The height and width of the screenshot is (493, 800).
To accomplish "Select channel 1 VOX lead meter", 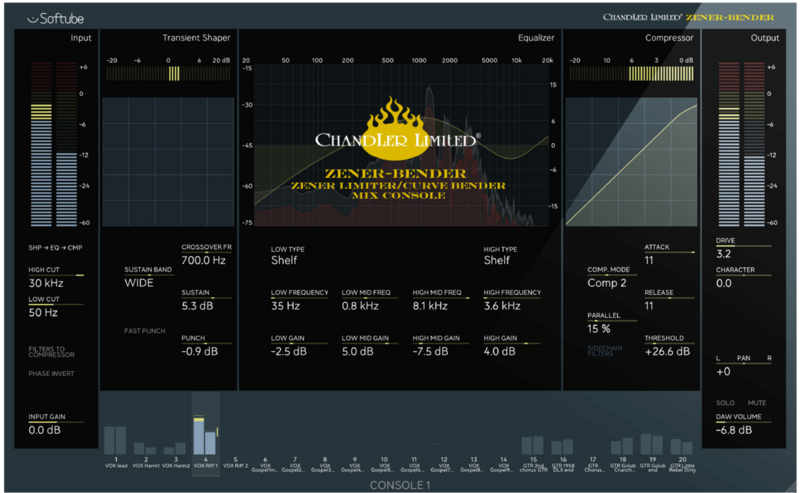I will pyautogui.click(x=115, y=441).
